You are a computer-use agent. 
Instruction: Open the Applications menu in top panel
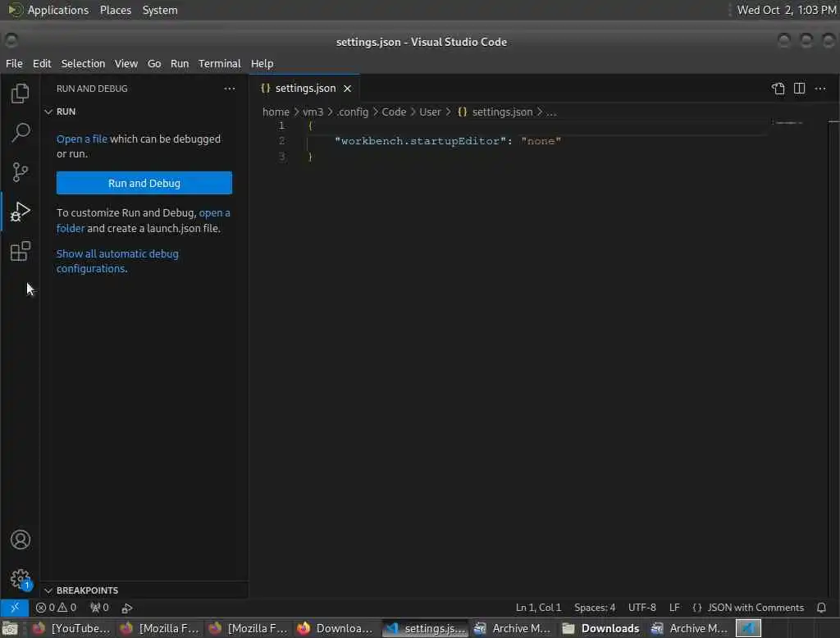point(58,10)
